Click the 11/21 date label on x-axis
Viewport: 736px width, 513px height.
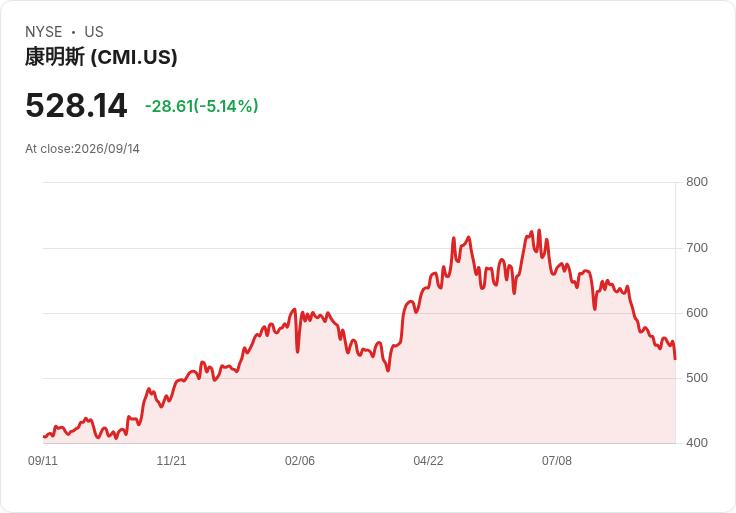click(x=171, y=461)
